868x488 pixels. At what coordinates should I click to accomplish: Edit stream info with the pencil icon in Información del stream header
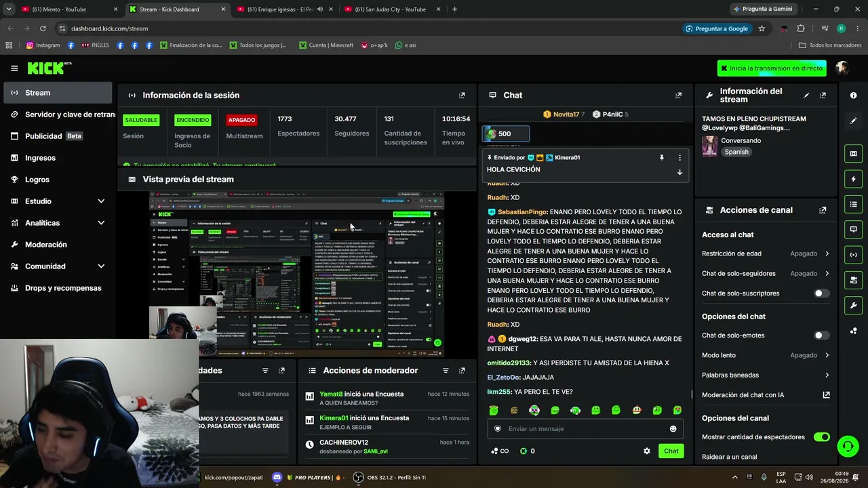point(806,96)
